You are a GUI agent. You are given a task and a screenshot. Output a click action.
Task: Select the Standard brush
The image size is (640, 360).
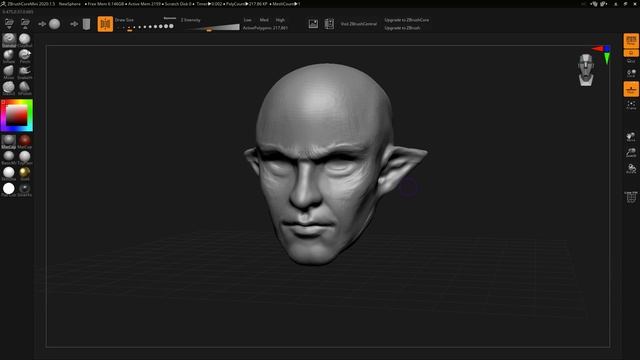pos(9,40)
